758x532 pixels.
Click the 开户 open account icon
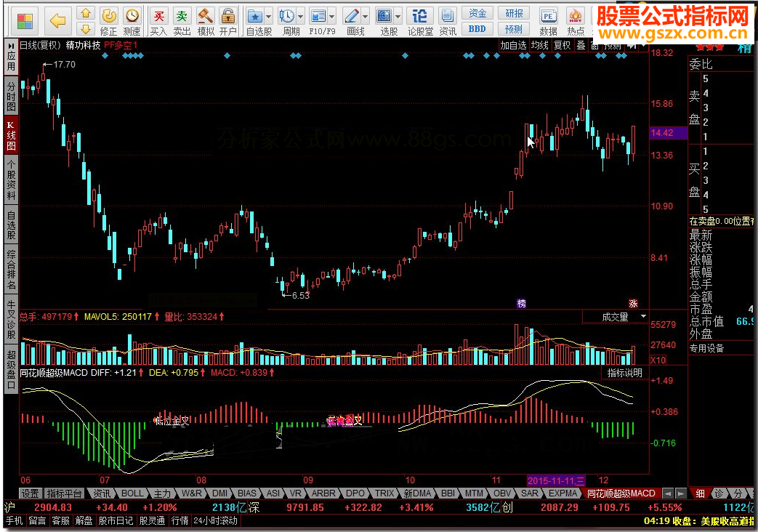(228, 22)
